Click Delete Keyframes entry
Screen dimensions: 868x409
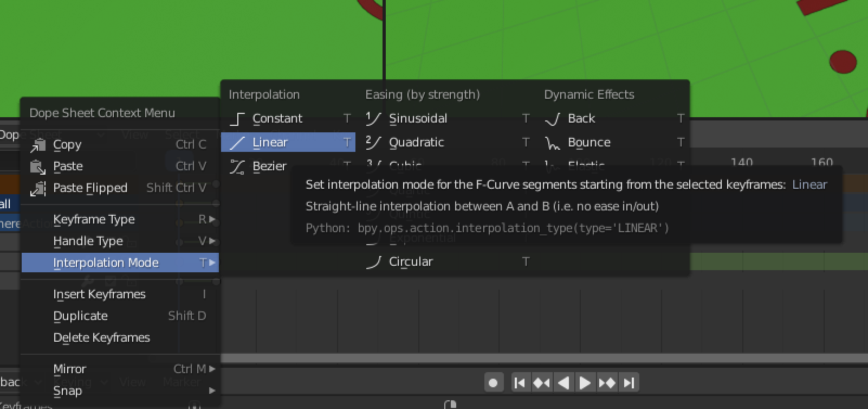coord(120,337)
